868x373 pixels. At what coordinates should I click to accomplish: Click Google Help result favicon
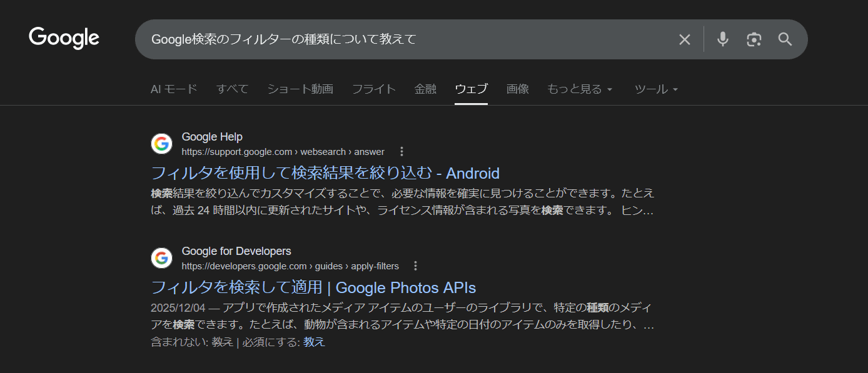tap(161, 144)
